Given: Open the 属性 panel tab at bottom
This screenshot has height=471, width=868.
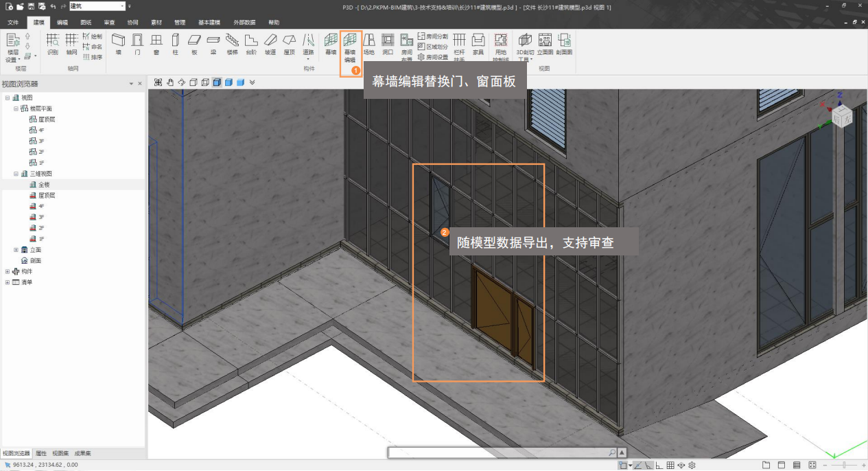Looking at the screenshot, I should click(41, 454).
